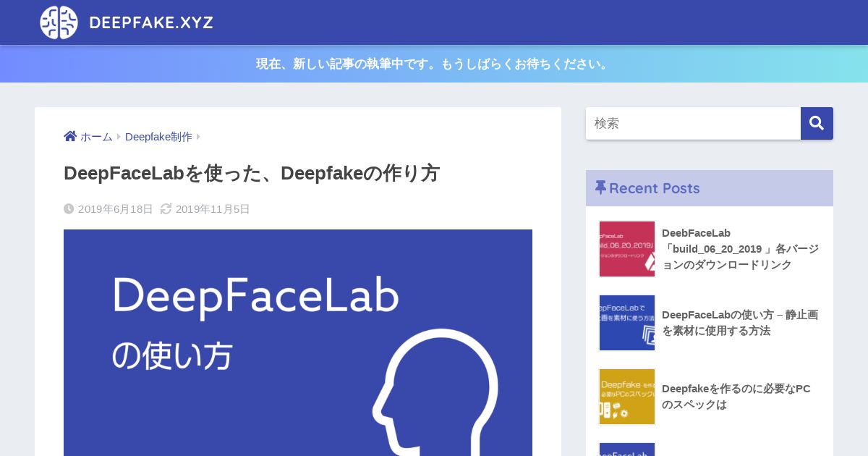
Task: Click the clock icon beside 2019年6月18日
Action: (x=69, y=208)
